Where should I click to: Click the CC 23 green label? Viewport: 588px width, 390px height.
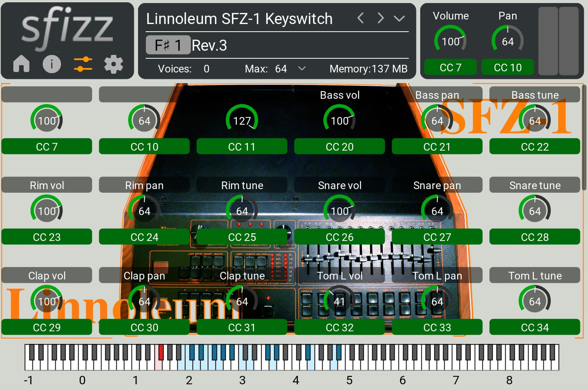coord(47,237)
